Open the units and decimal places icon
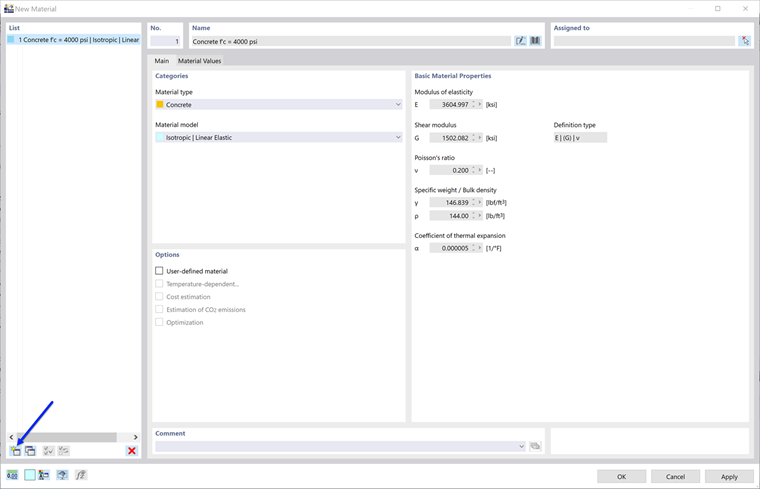Image resolution: width=760 pixels, height=489 pixels. click(x=12, y=475)
